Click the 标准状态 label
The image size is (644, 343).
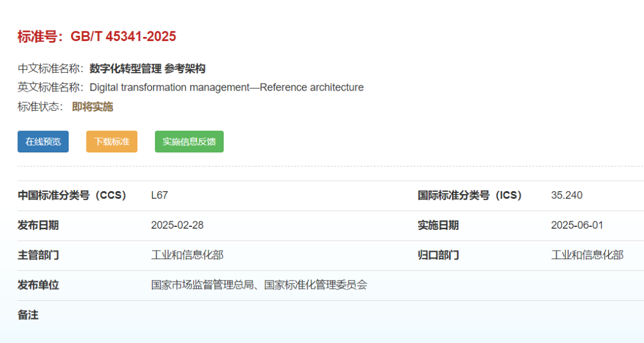pyautogui.click(x=41, y=107)
